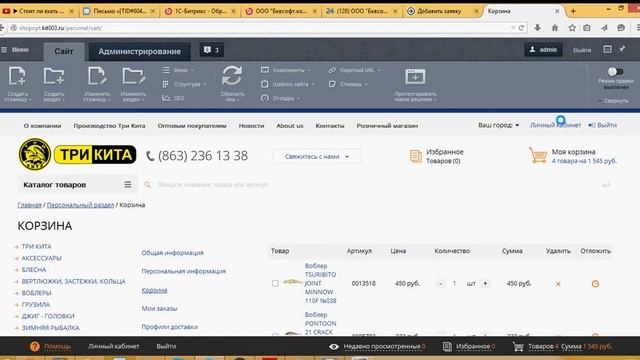Open the Menu button in admin panel
Screen dimensions: 640x360
15,50
